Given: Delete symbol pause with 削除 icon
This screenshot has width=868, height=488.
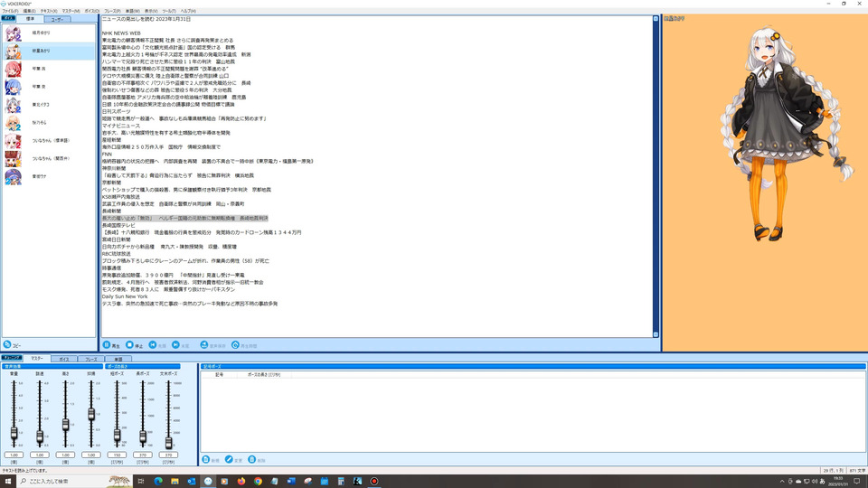Looking at the screenshot, I should point(252,460).
